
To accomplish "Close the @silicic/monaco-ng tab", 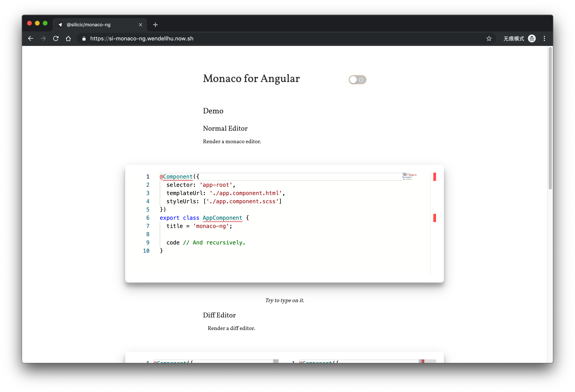I will click(141, 25).
